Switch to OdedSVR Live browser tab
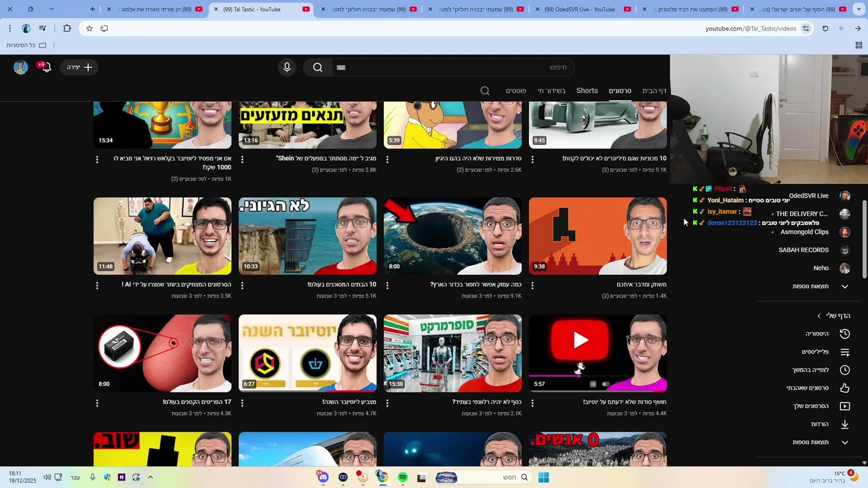Image resolution: width=868 pixels, height=488 pixels. click(x=584, y=9)
